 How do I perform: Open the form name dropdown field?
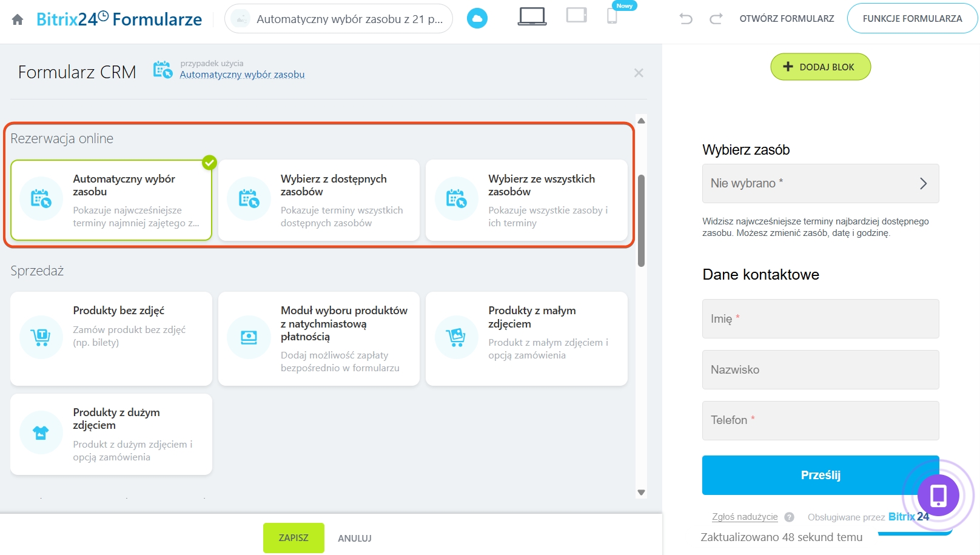338,19
